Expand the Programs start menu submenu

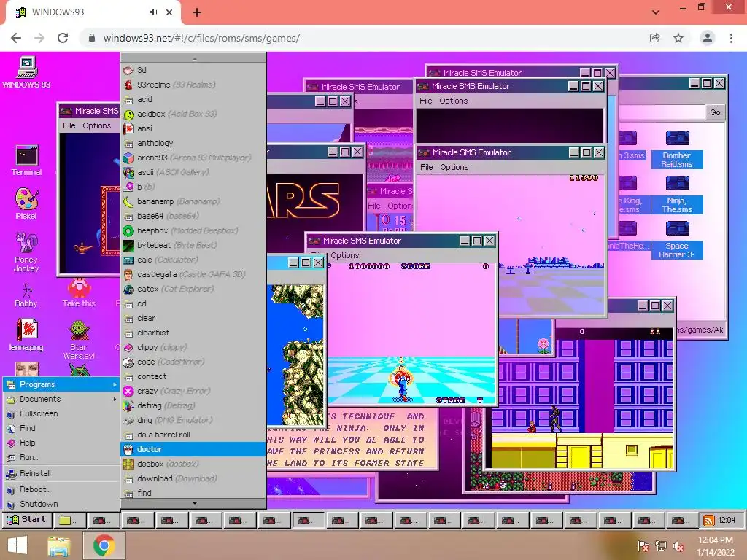tap(61, 384)
